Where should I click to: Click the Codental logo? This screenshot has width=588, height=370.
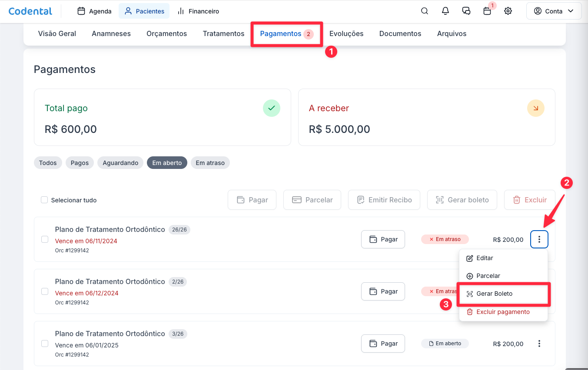(x=30, y=11)
